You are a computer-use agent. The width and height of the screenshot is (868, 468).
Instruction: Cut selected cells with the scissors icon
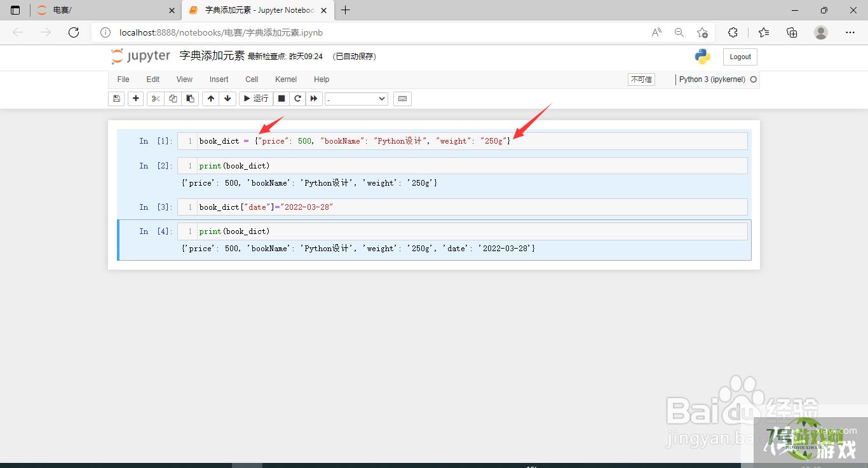coord(155,99)
